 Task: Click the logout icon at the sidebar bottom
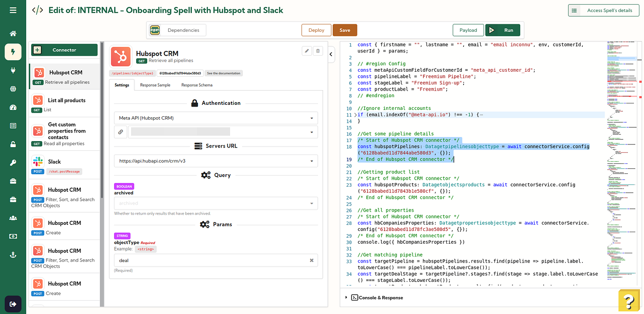(x=13, y=304)
